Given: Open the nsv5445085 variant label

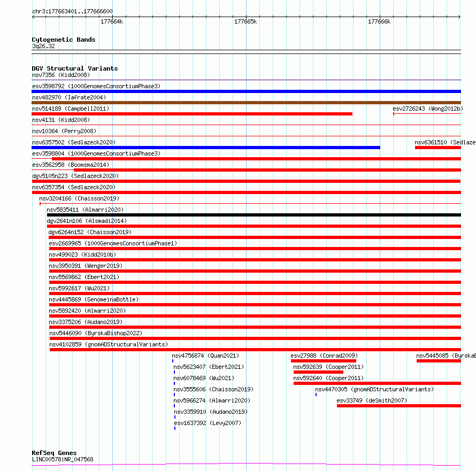Looking at the screenshot, I should coord(446,356).
